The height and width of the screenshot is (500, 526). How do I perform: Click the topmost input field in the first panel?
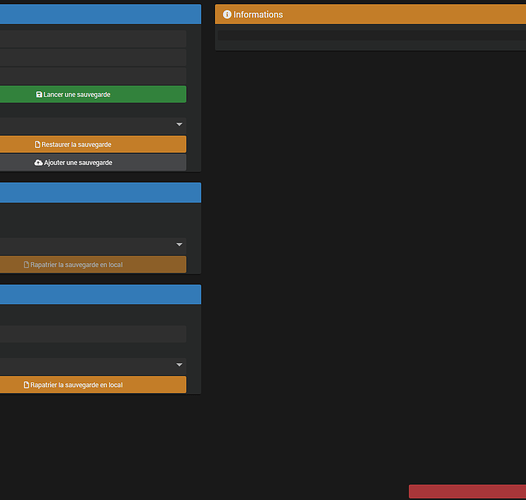93,39
